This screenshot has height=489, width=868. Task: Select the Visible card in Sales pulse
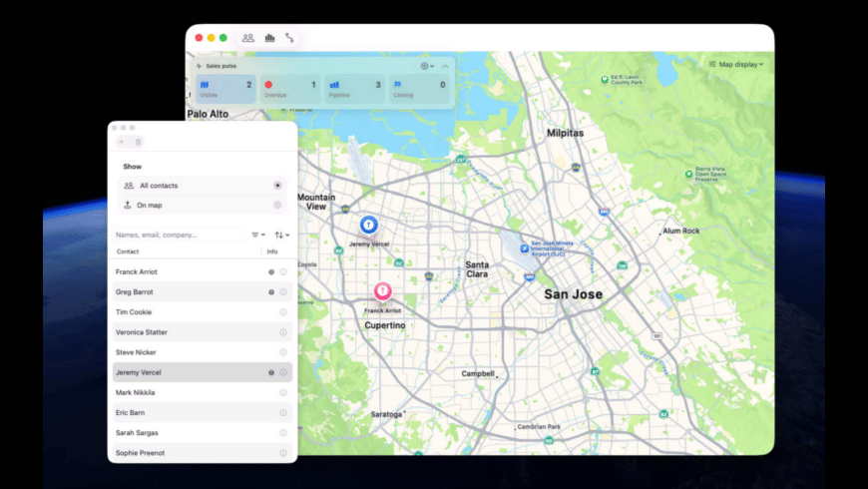tap(225, 89)
